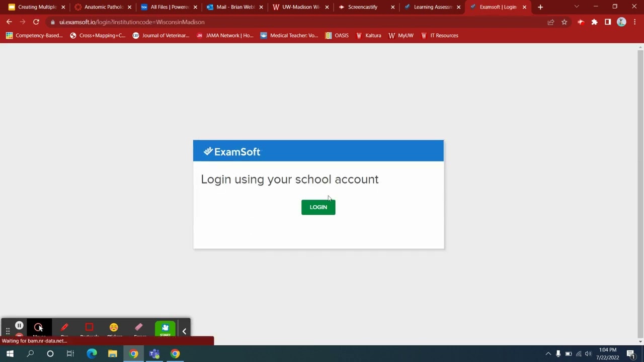Close the Mail - Brian tab
The width and height of the screenshot is (644, 362).
coord(261,7)
